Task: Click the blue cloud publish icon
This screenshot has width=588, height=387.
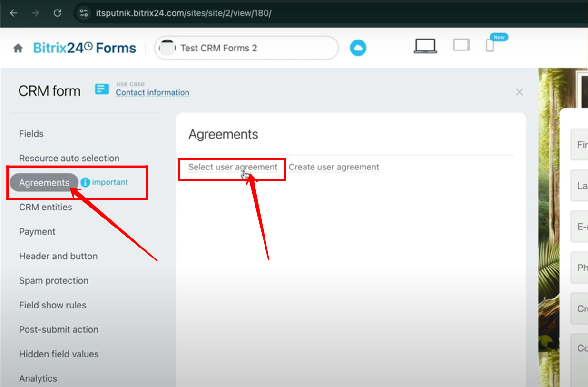Action: (358, 48)
